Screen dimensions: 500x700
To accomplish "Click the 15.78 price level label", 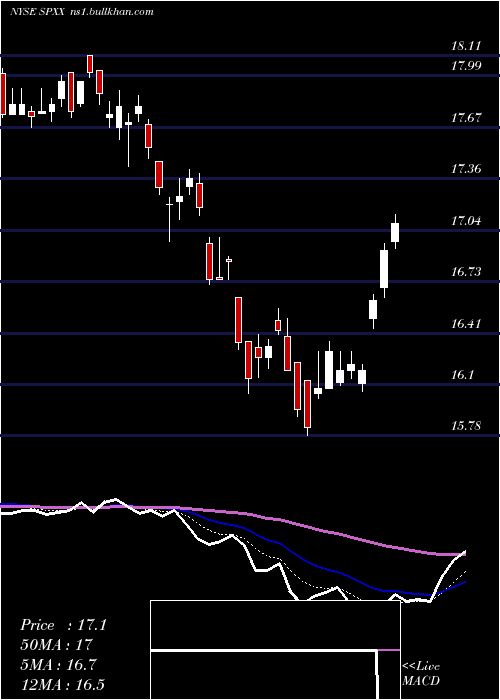I will [466, 426].
